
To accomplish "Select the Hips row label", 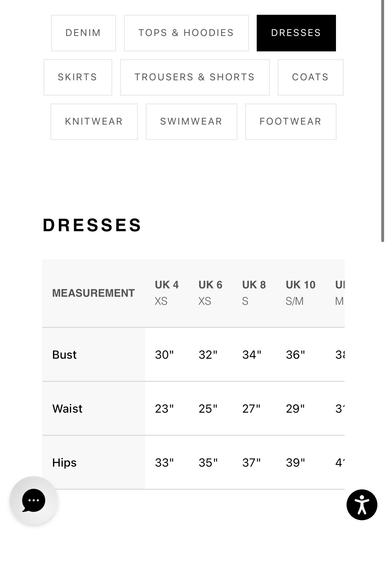I will pos(64,463).
